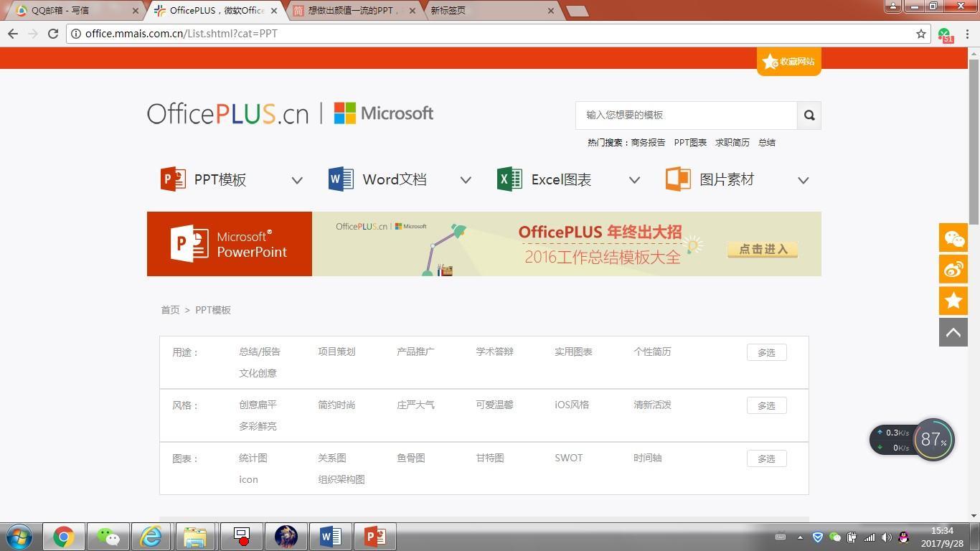
Task: Click the star favorite side button
Action: coord(953,301)
